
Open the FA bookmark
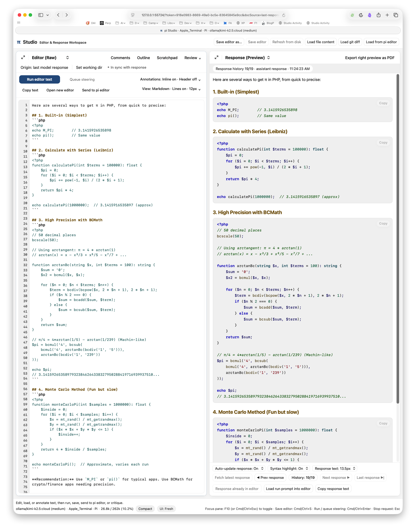tap(228, 23)
